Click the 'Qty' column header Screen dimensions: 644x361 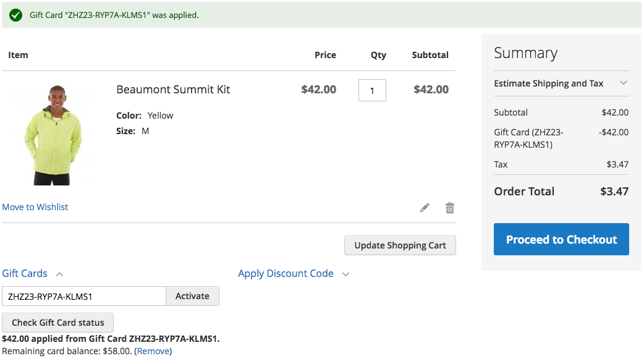pos(378,55)
